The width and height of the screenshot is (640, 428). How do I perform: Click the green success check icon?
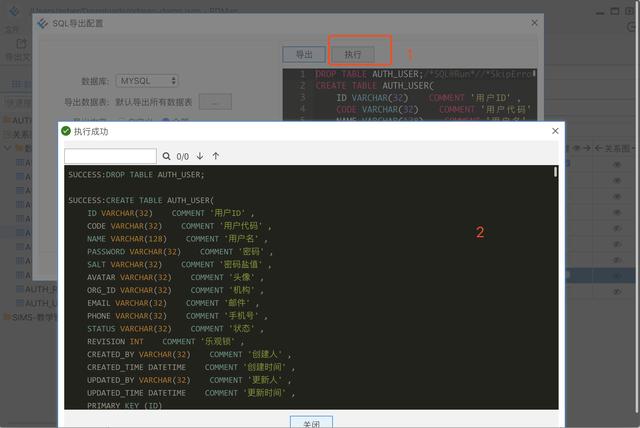66,131
